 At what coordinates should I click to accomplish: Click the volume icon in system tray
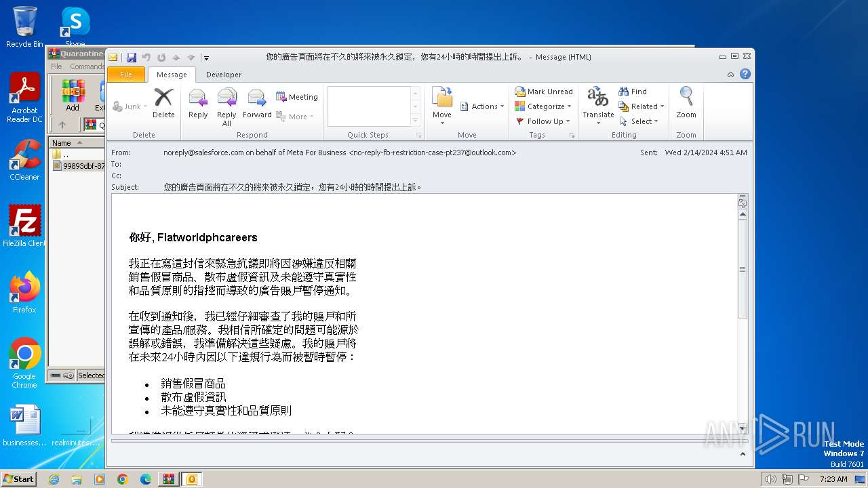click(x=770, y=479)
